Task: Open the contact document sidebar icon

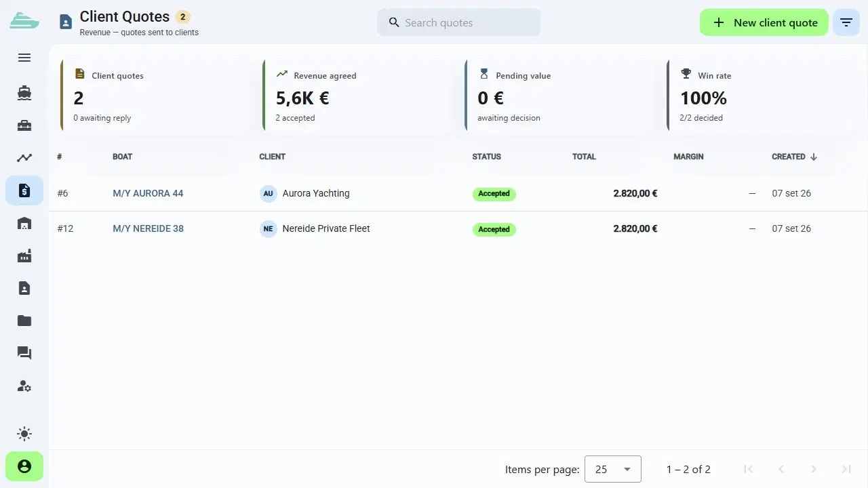Action: pos(24,288)
